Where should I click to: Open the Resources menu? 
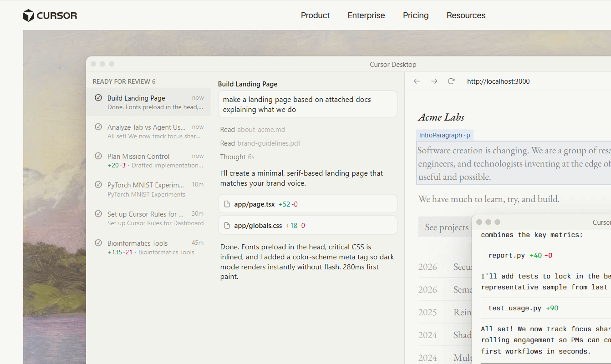[x=466, y=15]
